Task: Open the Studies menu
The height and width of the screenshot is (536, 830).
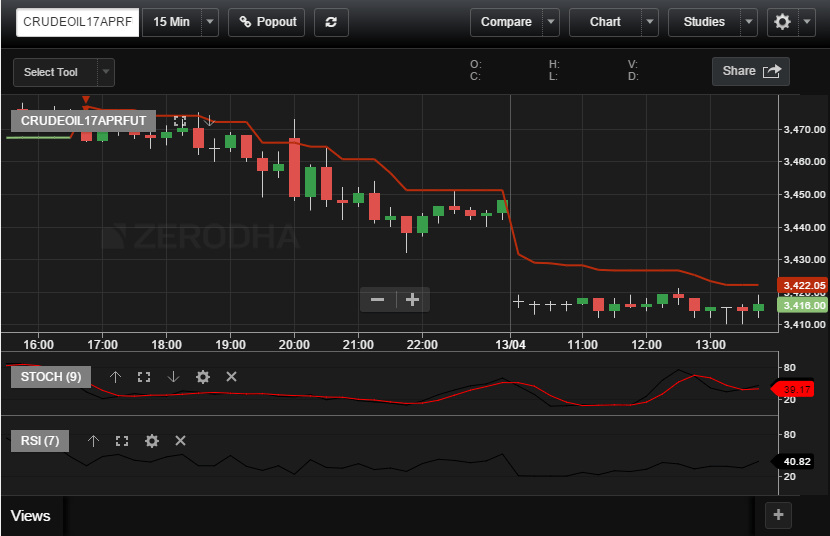Action: (704, 22)
